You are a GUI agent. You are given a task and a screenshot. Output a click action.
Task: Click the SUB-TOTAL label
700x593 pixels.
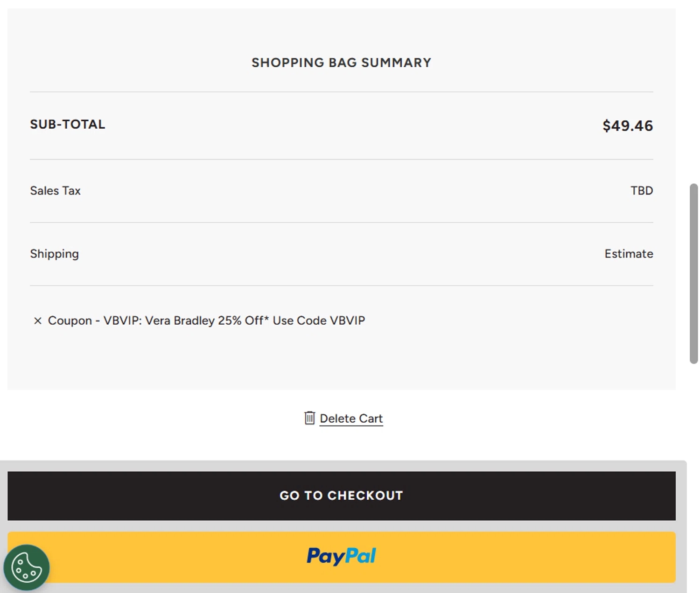click(x=68, y=125)
